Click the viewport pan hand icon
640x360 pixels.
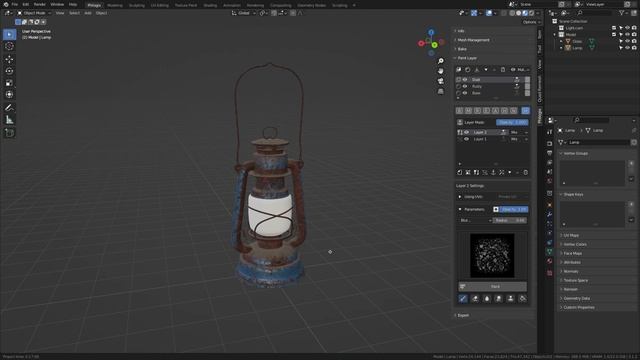pyautogui.click(x=441, y=71)
